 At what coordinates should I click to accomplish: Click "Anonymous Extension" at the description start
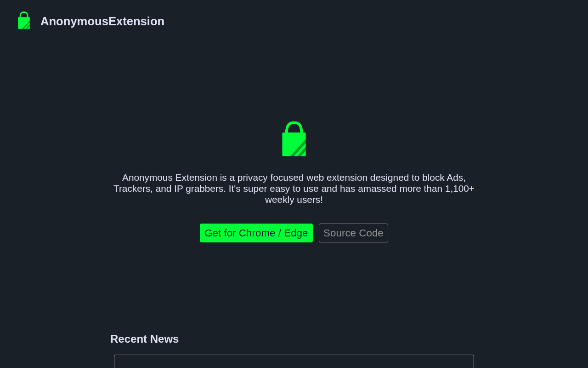point(170,178)
